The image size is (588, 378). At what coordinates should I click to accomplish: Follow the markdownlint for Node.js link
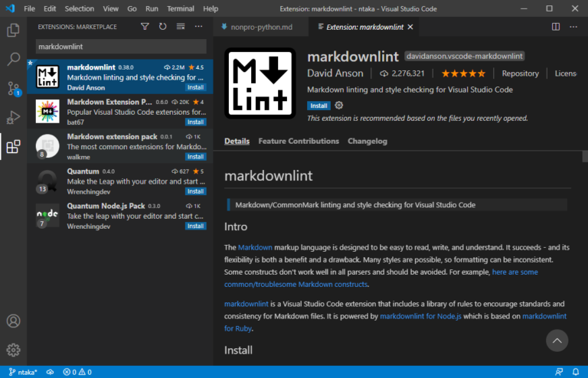[420, 316]
